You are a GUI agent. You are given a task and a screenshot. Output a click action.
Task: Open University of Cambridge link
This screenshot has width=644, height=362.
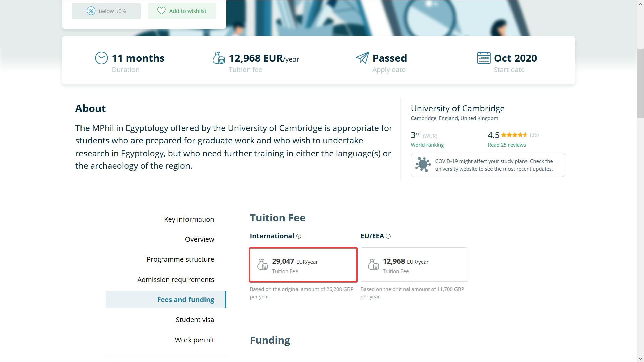pos(458,109)
